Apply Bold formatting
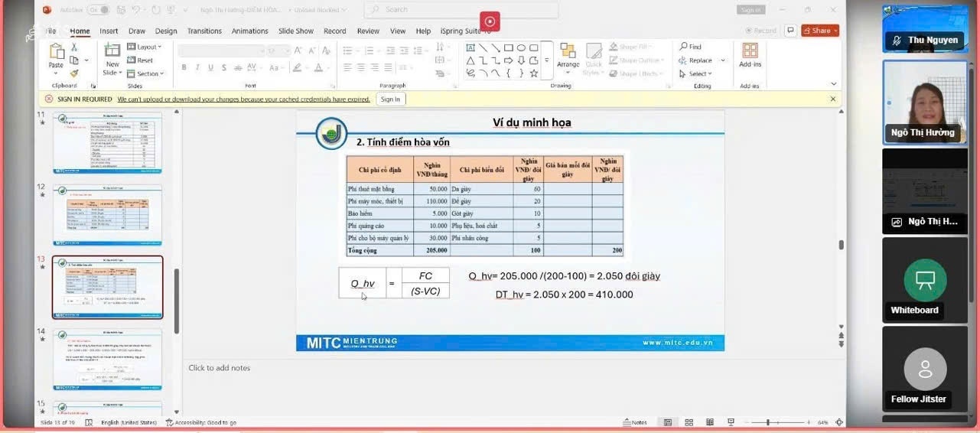The width and height of the screenshot is (980, 433). [x=184, y=67]
